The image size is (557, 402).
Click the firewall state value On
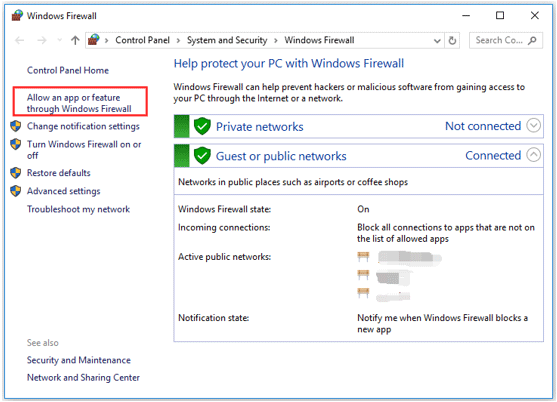point(363,209)
